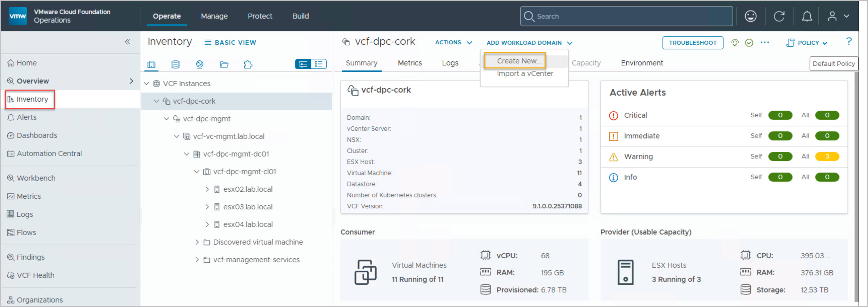Click the VMware vmw logo
The width and height of the screenshot is (868, 307).
[17, 16]
